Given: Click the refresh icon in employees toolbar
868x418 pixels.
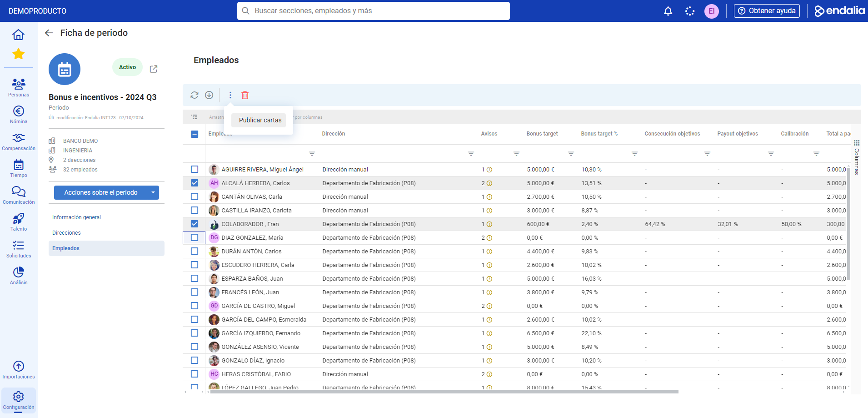Looking at the screenshot, I should tap(195, 95).
